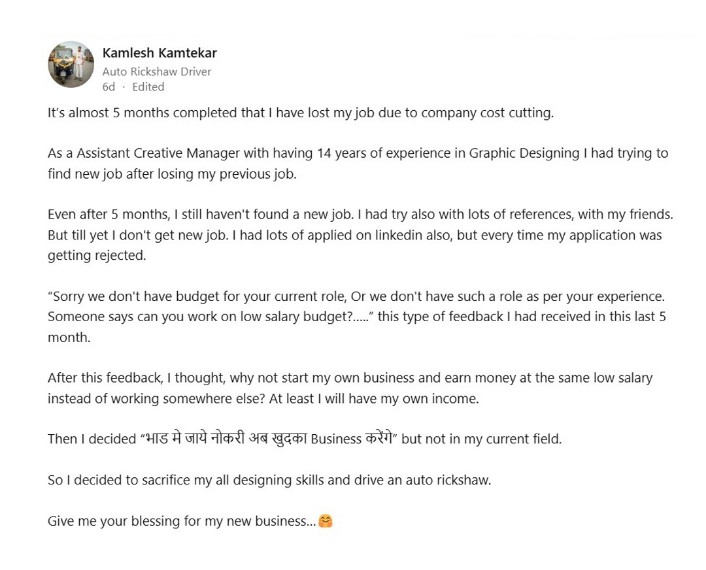
Task: Click the line starting "It's almost 5 months"
Action: pos(300,113)
